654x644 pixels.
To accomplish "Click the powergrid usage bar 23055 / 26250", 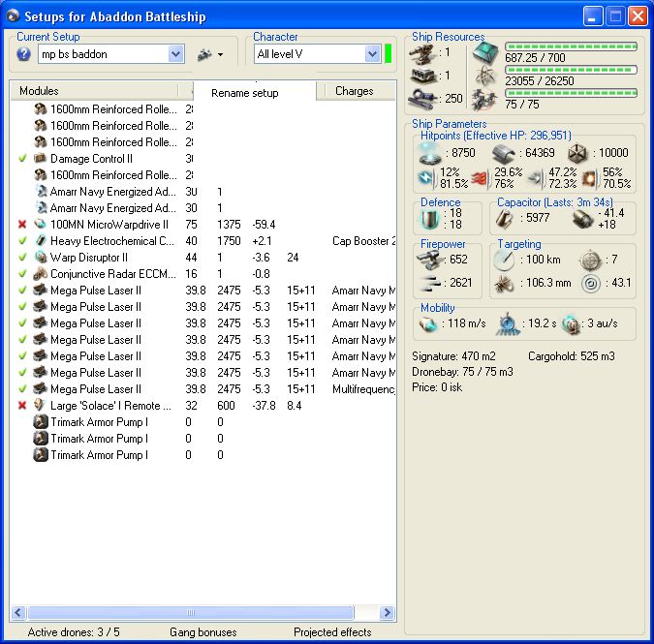I will [571, 70].
